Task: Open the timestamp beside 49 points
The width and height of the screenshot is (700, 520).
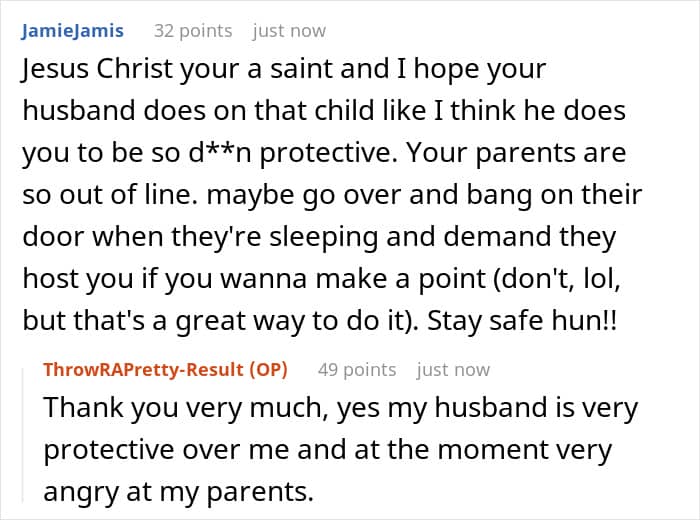Action: click(453, 370)
